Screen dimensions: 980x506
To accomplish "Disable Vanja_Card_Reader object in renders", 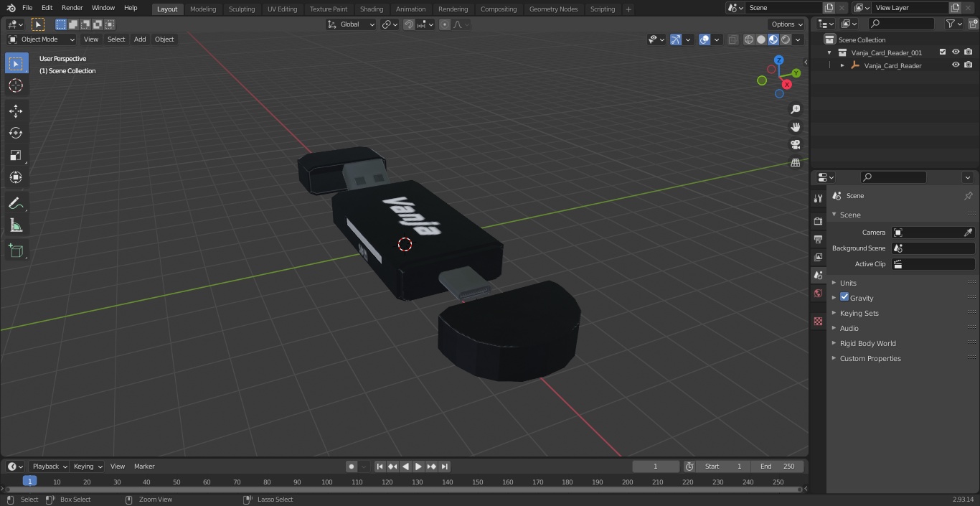I will tap(969, 65).
